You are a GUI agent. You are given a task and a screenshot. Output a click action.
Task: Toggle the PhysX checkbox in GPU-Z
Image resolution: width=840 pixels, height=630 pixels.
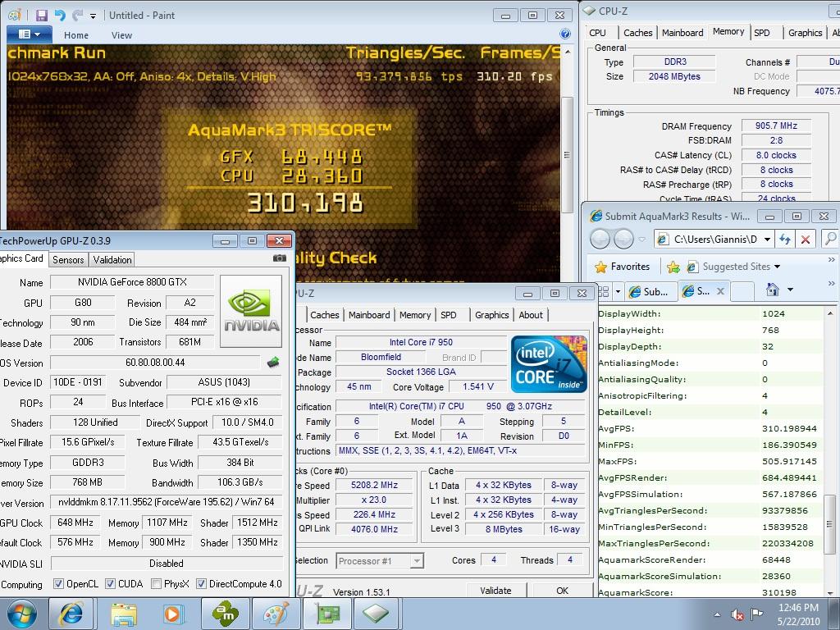(x=156, y=584)
